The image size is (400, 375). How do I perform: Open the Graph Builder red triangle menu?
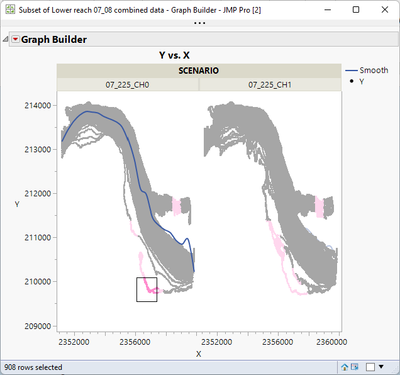(15, 39)
